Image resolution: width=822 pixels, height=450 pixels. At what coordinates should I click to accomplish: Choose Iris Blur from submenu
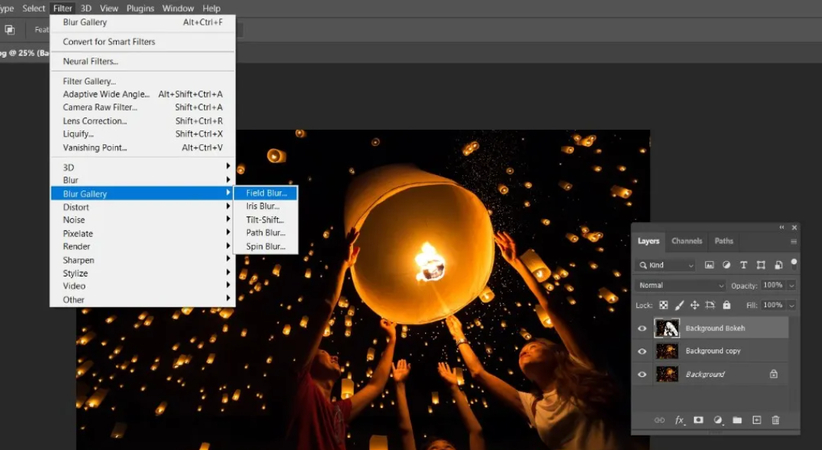click(x=265, y=206)
